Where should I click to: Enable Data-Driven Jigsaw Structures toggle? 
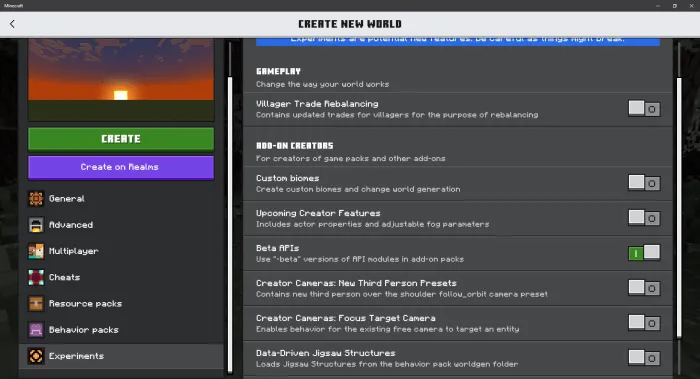click(x=644, y=358)
